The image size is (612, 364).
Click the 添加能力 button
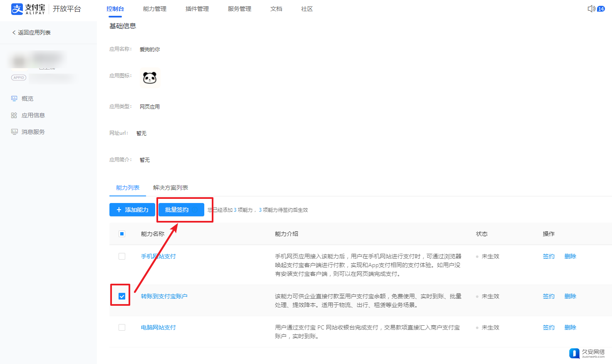(132, 210)
